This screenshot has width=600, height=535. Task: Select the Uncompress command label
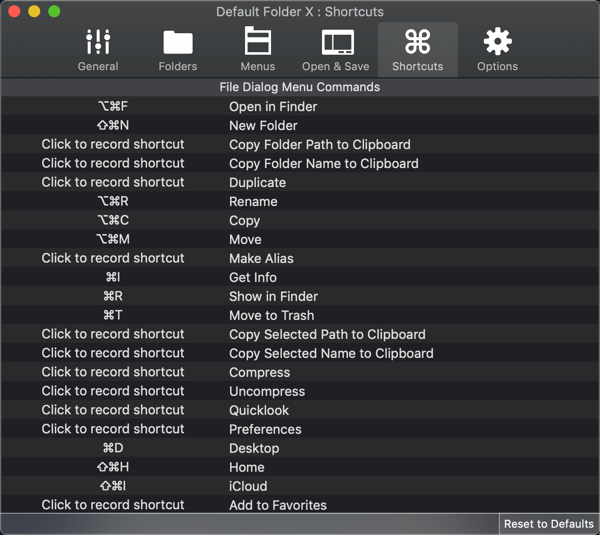tap(267, 392)
